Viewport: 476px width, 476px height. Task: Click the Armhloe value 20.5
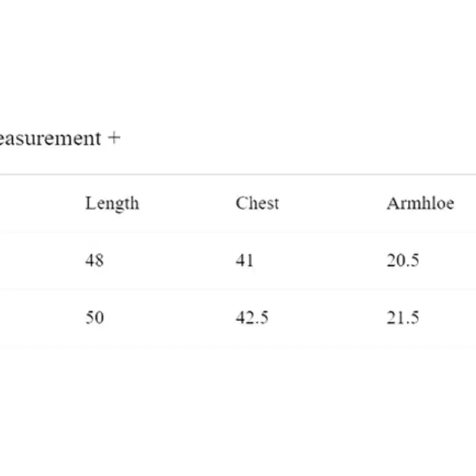[x=403, y=261]
